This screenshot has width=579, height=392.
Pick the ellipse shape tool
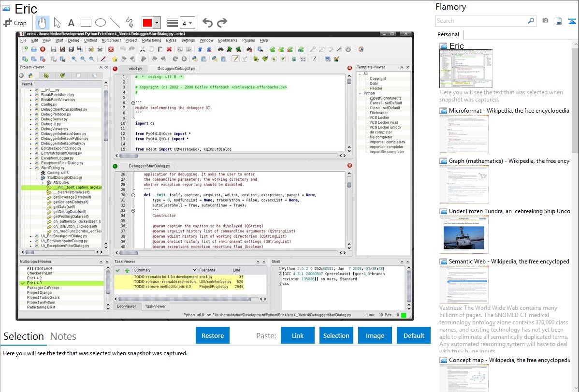point(100,23)
